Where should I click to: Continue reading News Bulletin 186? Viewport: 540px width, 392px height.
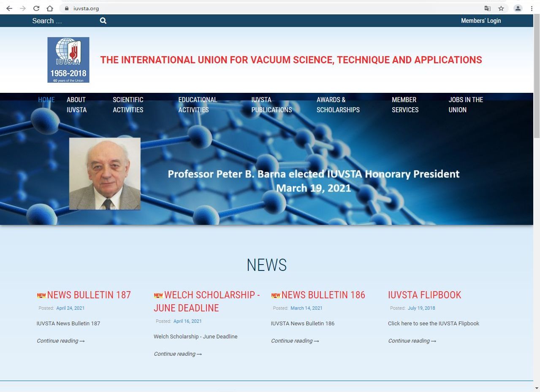click(295, 341)
